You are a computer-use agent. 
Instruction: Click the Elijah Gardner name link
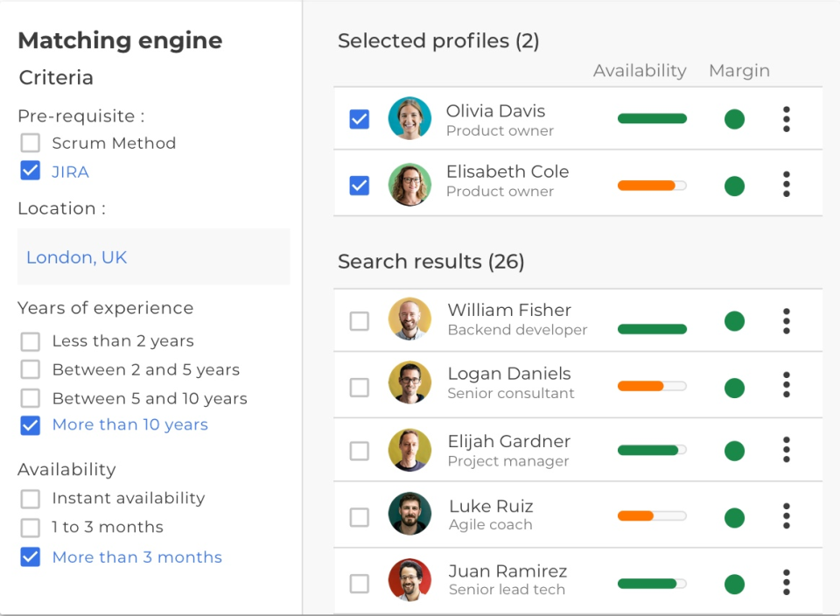coord(508,442)
